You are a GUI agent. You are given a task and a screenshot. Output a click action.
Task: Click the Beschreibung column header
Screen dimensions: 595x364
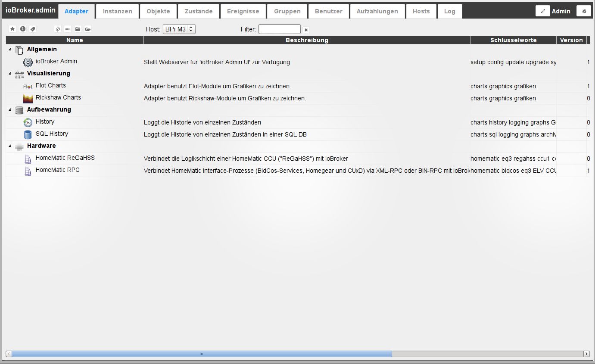click(x=307, y=40)
